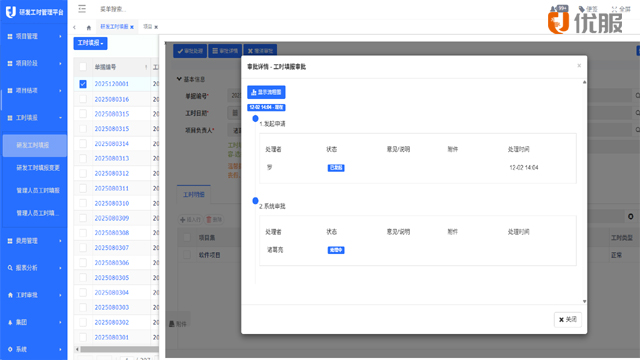The height and width of the screenshot is (360, 640).
Task: Click the 集团 icon in sidebar
Action: coord(10,322)
